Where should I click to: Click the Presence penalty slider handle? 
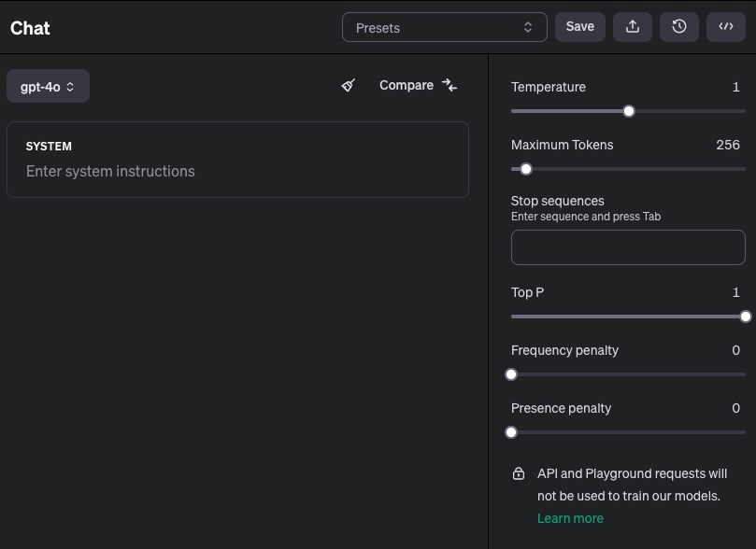pyautogui.click(x=511, y=432)
